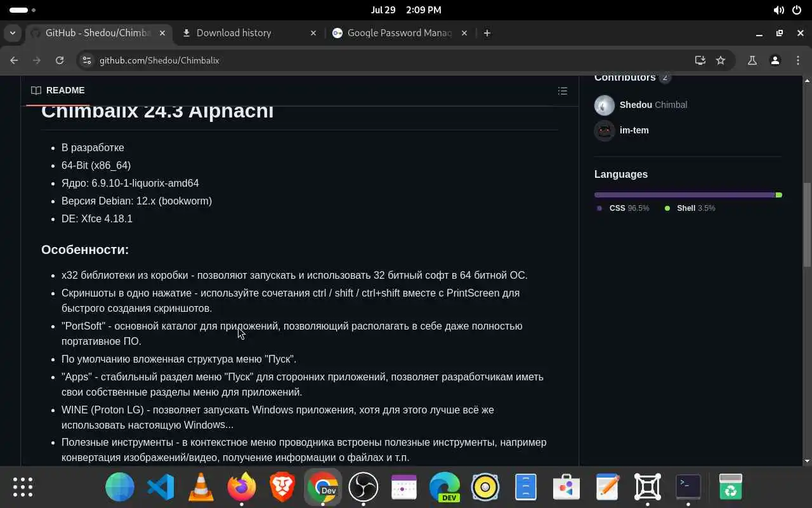
Task: Switch to the Download history tab
Action: click(249, 33)
